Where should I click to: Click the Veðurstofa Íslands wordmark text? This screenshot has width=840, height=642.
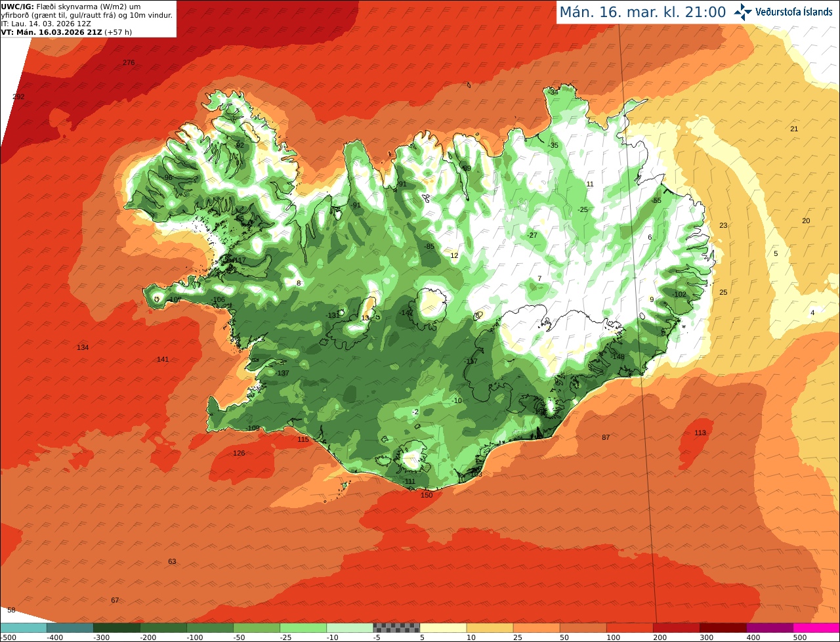click(x=794, y=12)
